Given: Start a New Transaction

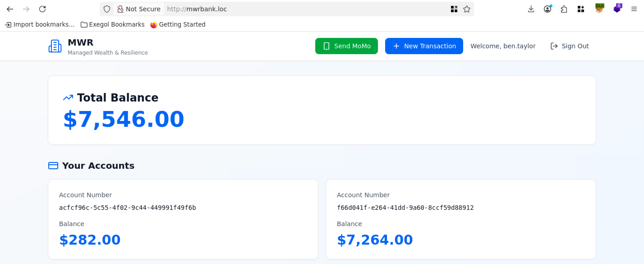Looking at the screenshot, I should pos(424,46).
